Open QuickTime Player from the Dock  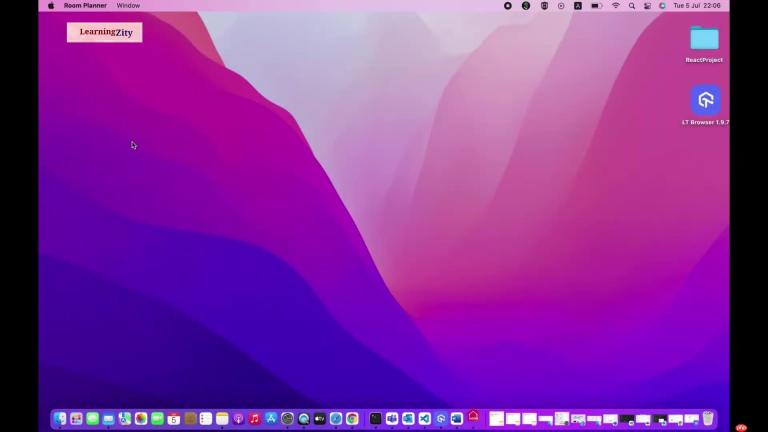click(304, 419)
